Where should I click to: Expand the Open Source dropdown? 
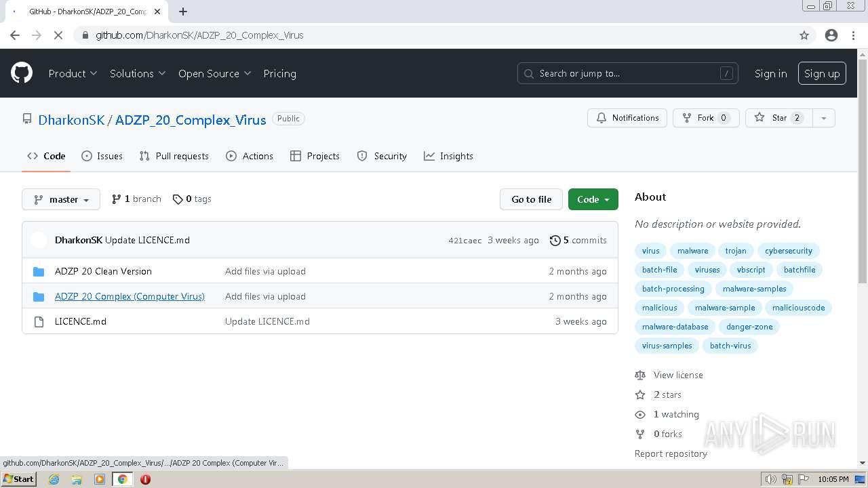click(x=214, y=73)
